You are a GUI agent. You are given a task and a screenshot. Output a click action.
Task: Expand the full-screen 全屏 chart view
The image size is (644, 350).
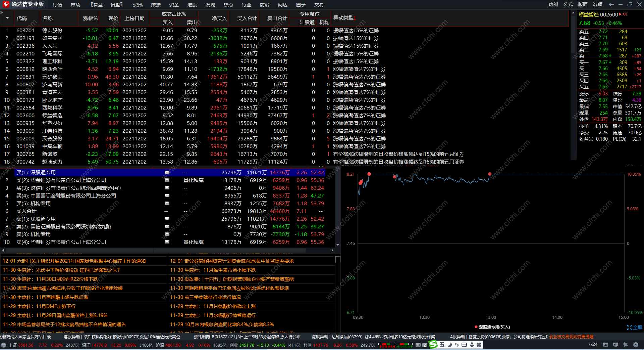tap(635, 327)
